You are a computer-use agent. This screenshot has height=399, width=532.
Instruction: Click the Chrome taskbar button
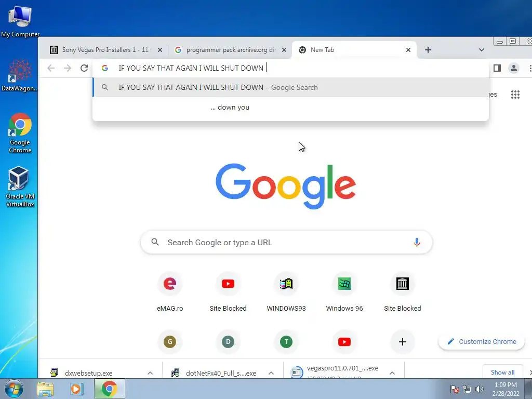[x=109, y=389]
